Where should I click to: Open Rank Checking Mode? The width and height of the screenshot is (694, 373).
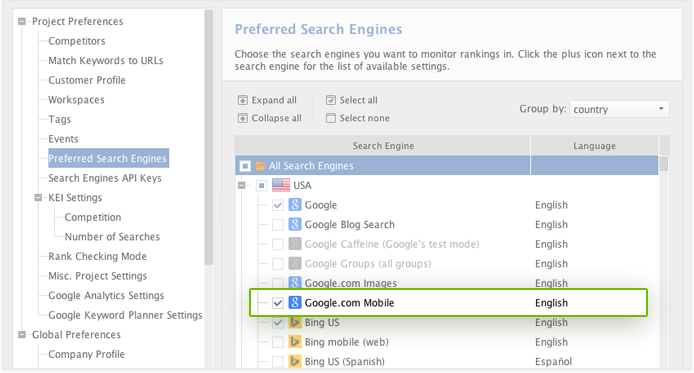pyautogui.click(x=97, y=256)
